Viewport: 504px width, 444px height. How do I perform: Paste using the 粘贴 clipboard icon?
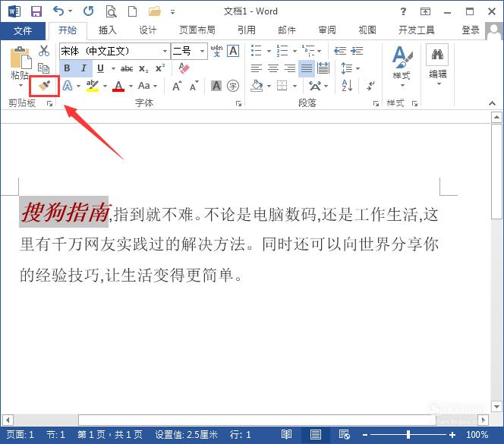[x=20, y=58]
